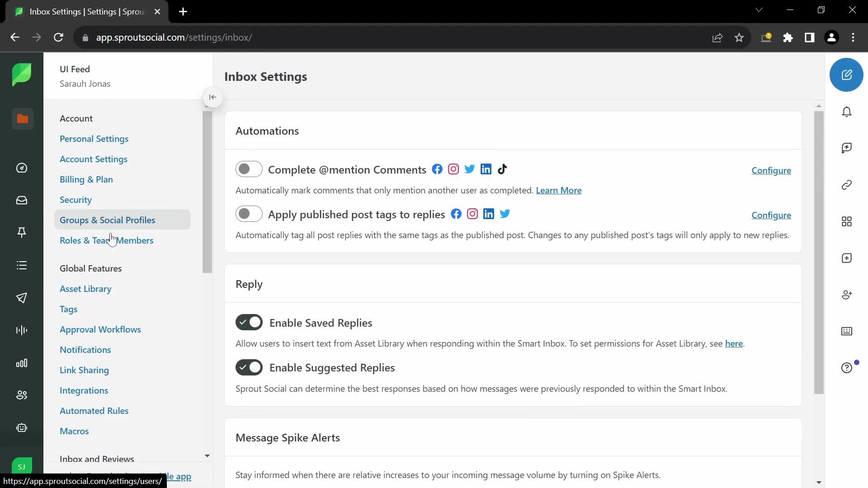
Task: Click the publishing send icon
Action: coord(22,297)
